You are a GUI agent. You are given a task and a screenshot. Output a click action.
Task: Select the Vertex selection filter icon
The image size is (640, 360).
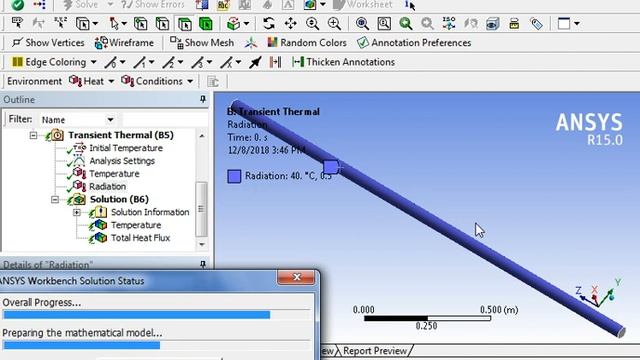(140, 24)
